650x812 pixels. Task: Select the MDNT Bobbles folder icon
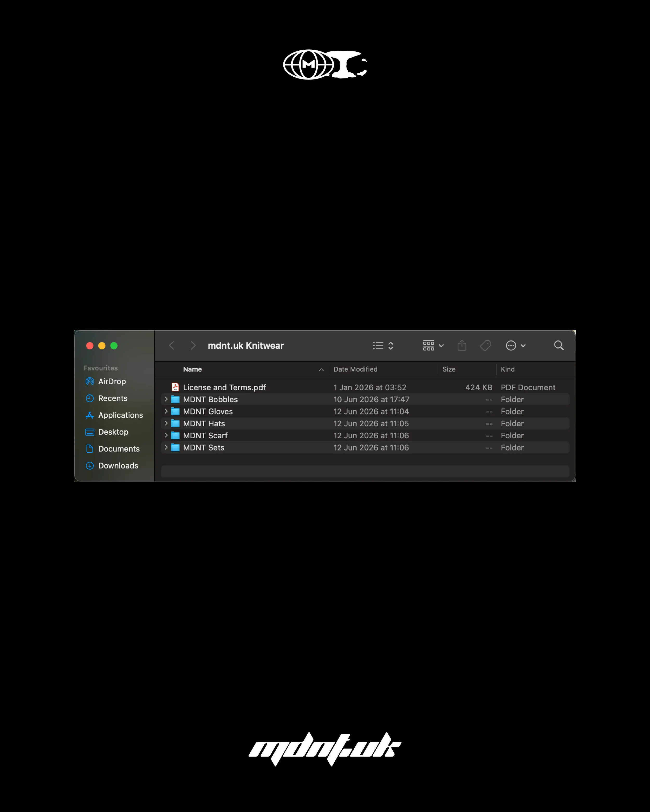175,399
